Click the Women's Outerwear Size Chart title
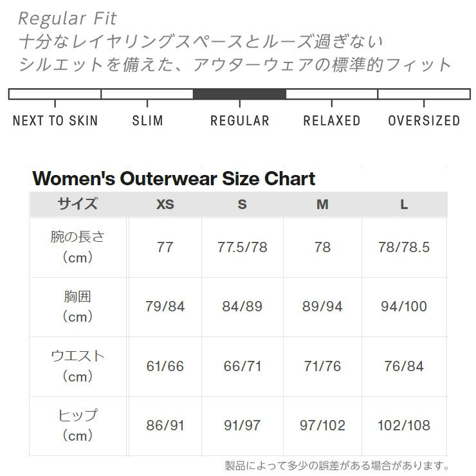476x476 pixels. click(174, 178)
